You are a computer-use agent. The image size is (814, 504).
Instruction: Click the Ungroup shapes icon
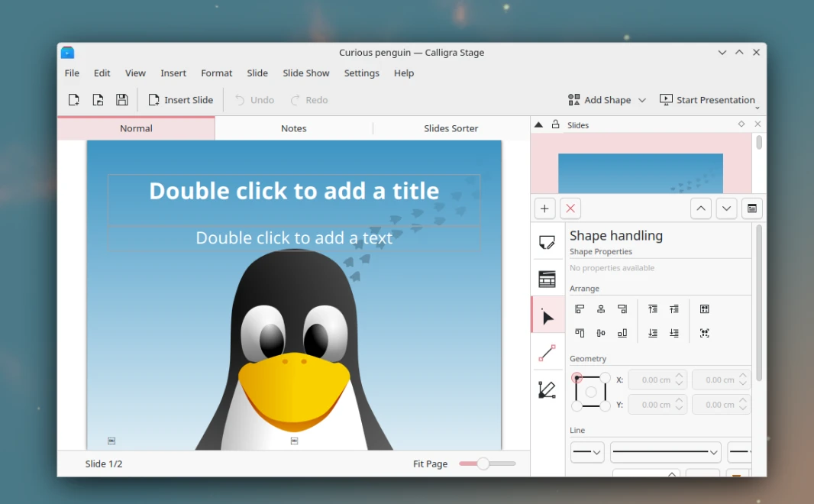[x=705, y=333]
